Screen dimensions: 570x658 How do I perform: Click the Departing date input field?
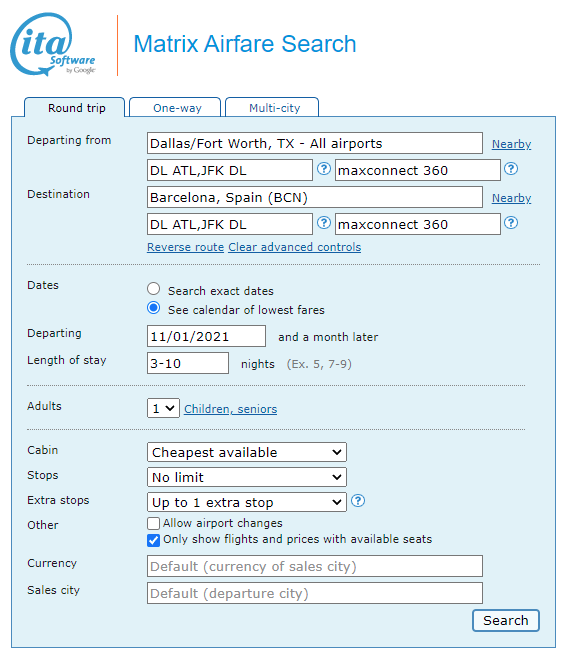click(207, 336)
